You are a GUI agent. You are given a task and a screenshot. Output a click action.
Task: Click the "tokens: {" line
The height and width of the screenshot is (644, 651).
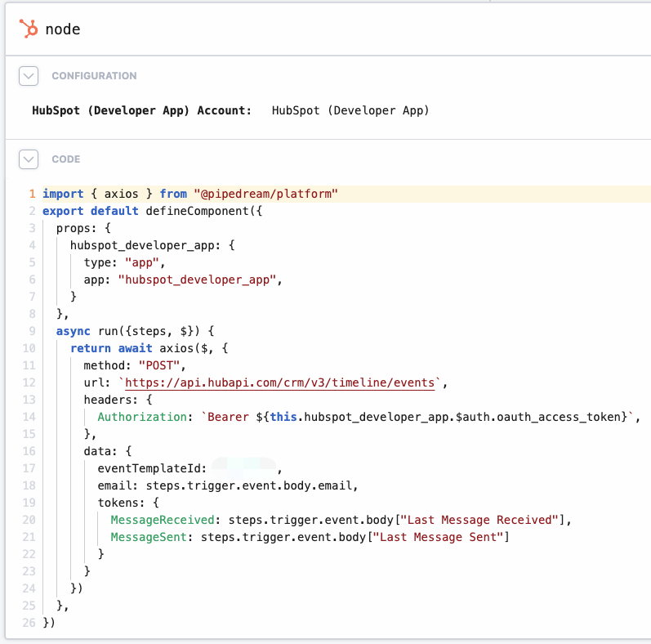coord(128,503)
